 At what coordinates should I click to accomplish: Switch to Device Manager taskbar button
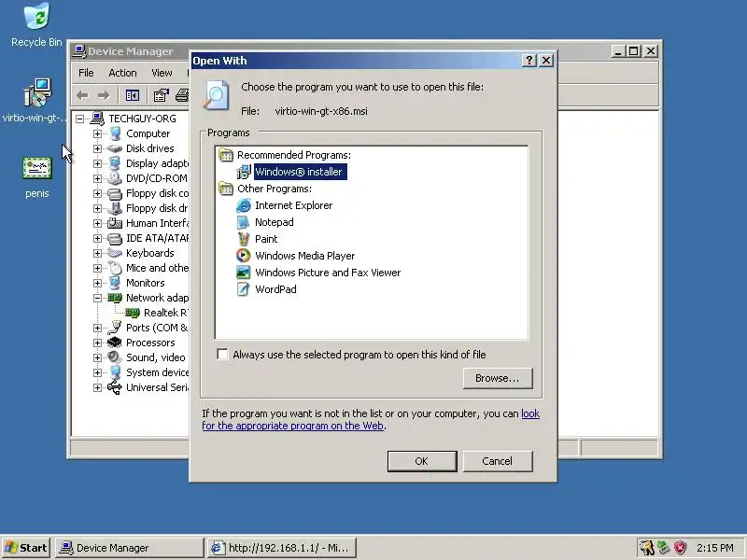coord(129,548)
